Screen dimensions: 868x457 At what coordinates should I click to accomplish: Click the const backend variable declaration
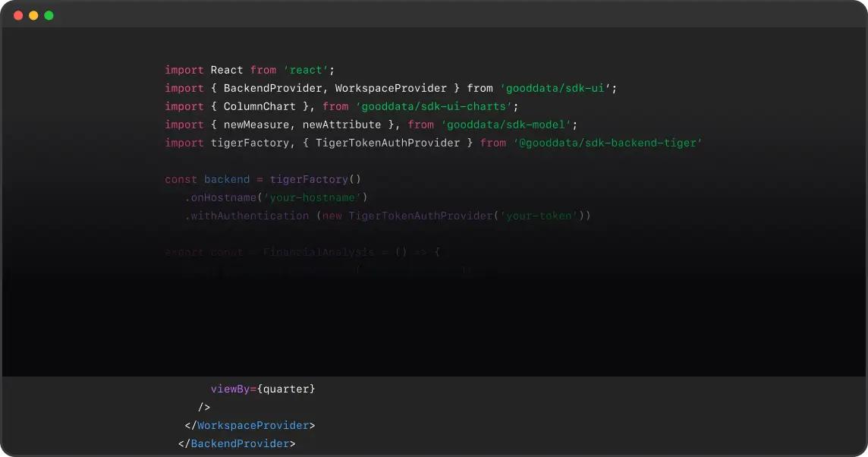207,179
